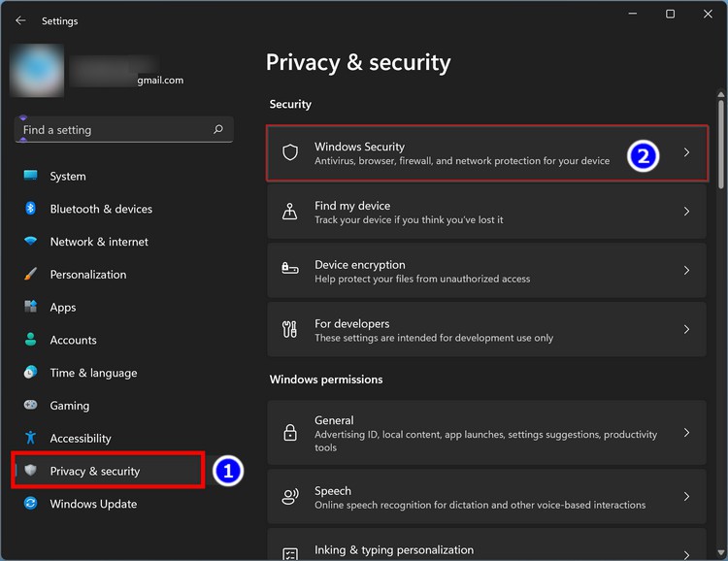
Task: Click the Find my device person icon
Action: pos(289,212)
